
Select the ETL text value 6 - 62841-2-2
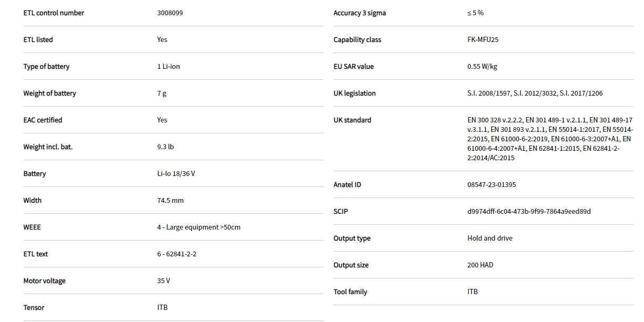click(x=177, y=254)
